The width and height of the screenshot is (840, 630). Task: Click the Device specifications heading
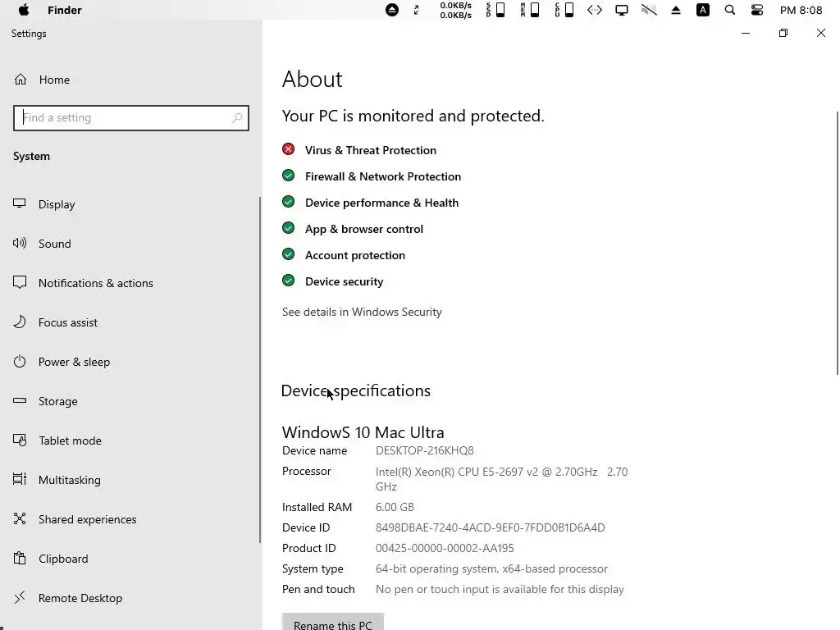coord(356,390)
